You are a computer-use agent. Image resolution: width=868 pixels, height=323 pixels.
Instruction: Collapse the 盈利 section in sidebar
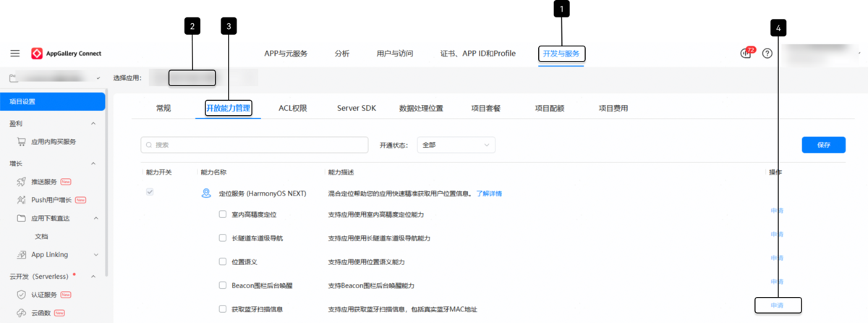click(93, 124)
